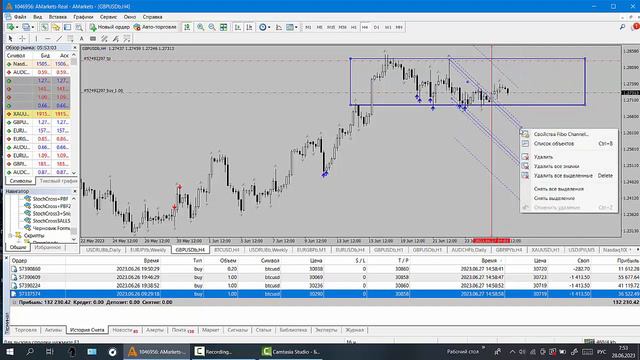
Task: Select StochCross5ALLS in Navigator
Action: 51,221
